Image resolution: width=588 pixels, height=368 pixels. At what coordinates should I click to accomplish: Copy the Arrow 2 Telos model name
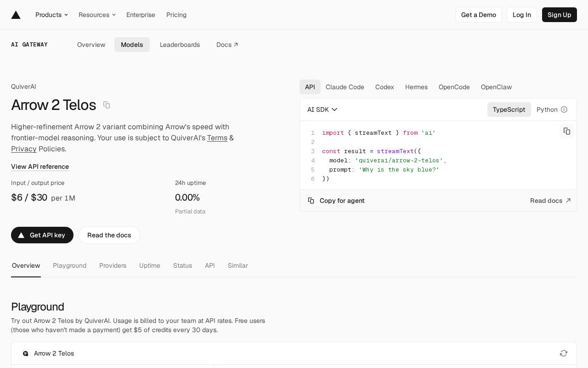(x=107, y=105)
